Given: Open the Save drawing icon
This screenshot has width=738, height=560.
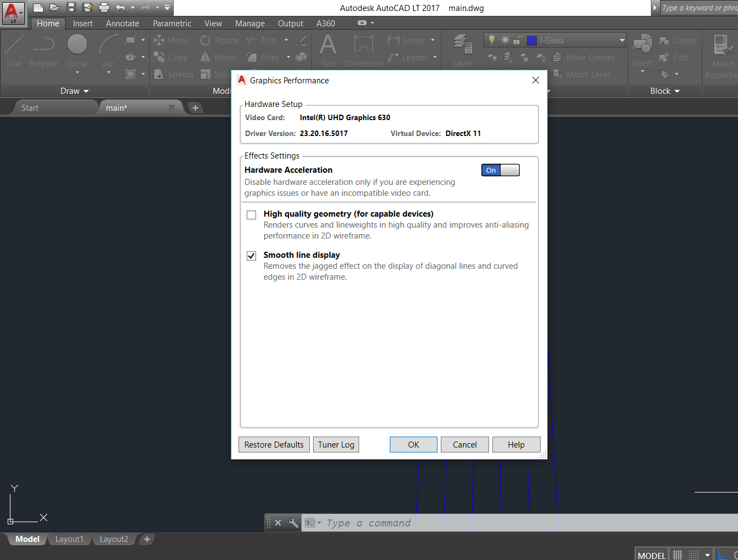Looking at the screenshot, I should [x=72, y=8].
